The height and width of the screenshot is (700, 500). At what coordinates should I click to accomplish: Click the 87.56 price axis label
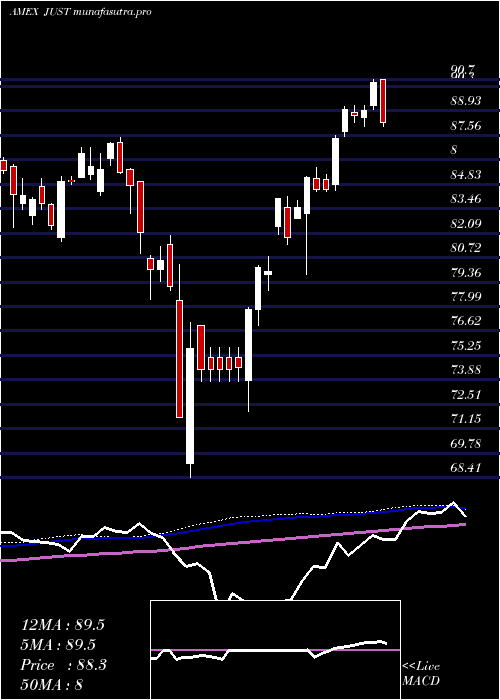(x=466, y=125)
